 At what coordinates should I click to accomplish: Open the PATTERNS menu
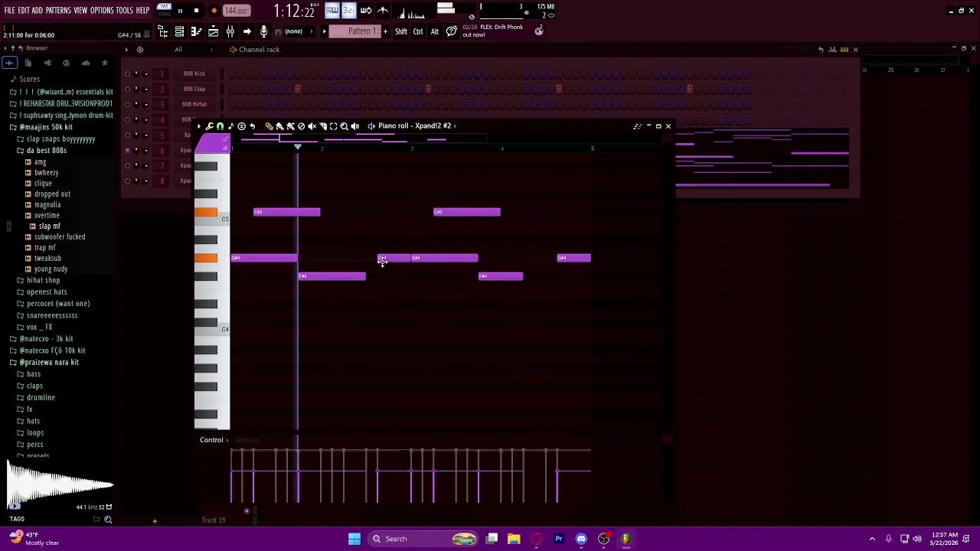(x=58, y=11)
